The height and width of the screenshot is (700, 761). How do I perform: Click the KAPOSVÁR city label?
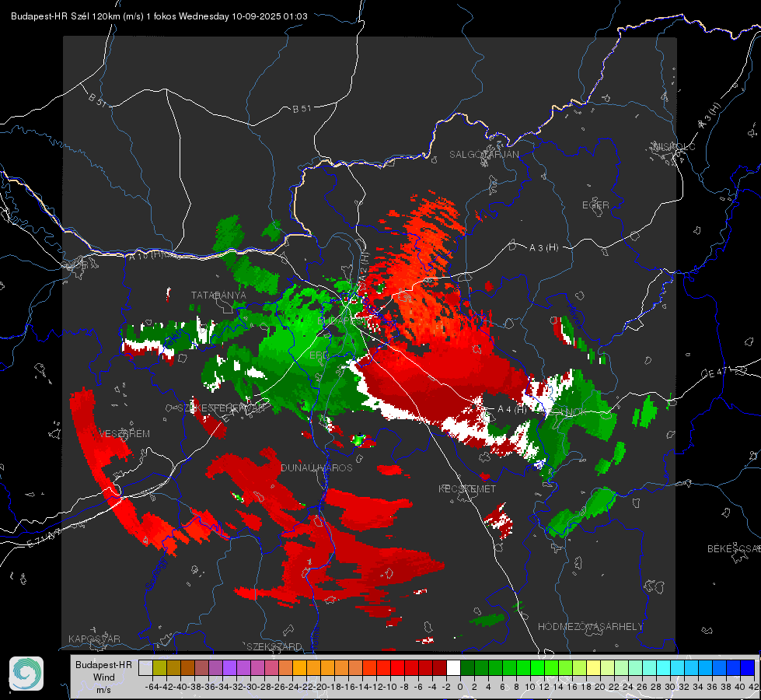pos(94,639)
